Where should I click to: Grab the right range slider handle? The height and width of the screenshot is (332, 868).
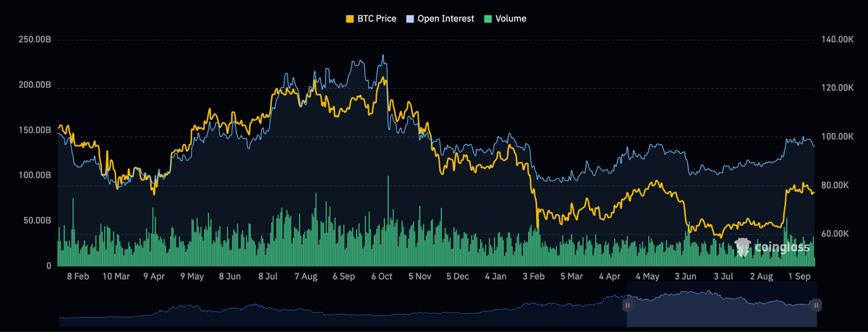click(816, 306)
